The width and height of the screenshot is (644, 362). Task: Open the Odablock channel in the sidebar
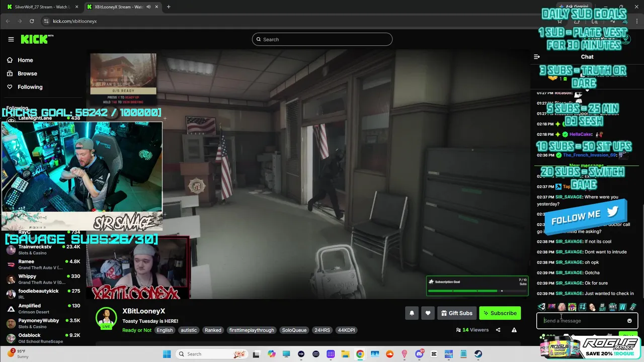(x=43, y=337)
